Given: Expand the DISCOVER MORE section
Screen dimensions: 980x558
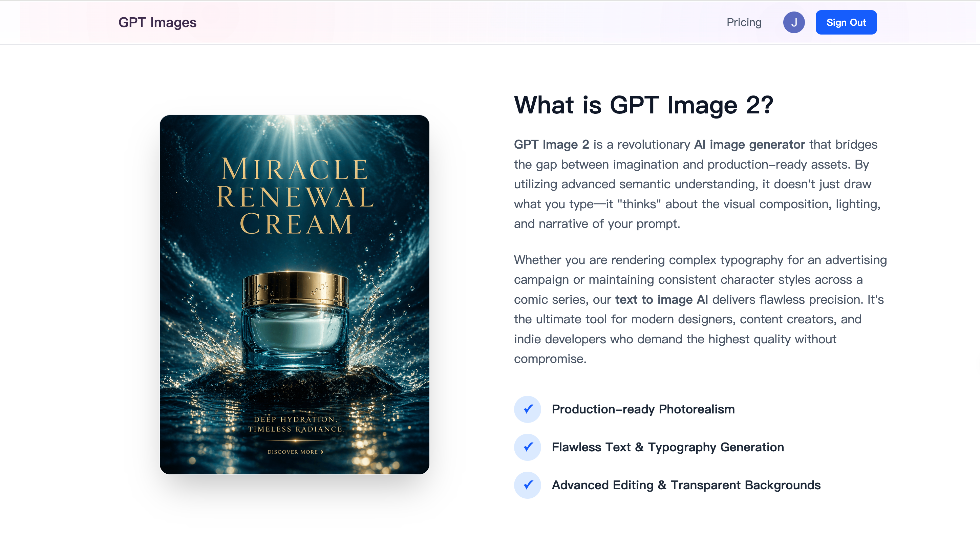Looking at the screenshot, I should [x=295, y=452].
